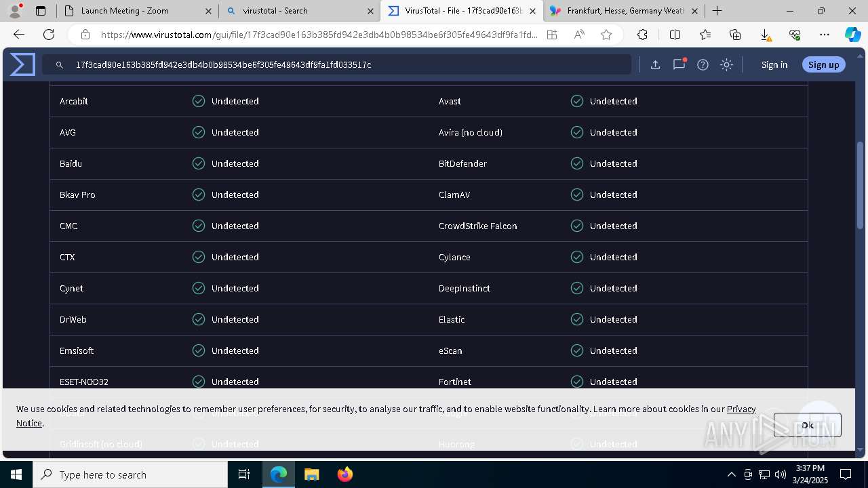Close the Frankfurt weather tab
This screenshot has height=488, width=868.
click(x=694, y=11)
